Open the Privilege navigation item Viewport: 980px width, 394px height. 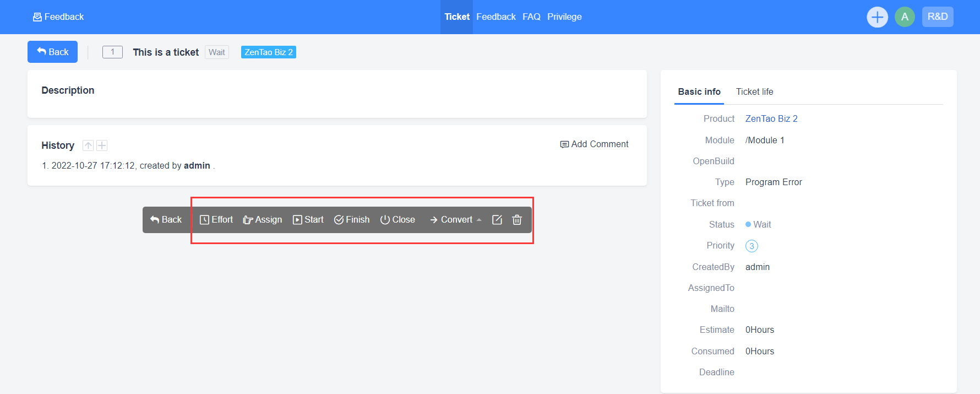(564, 17)
